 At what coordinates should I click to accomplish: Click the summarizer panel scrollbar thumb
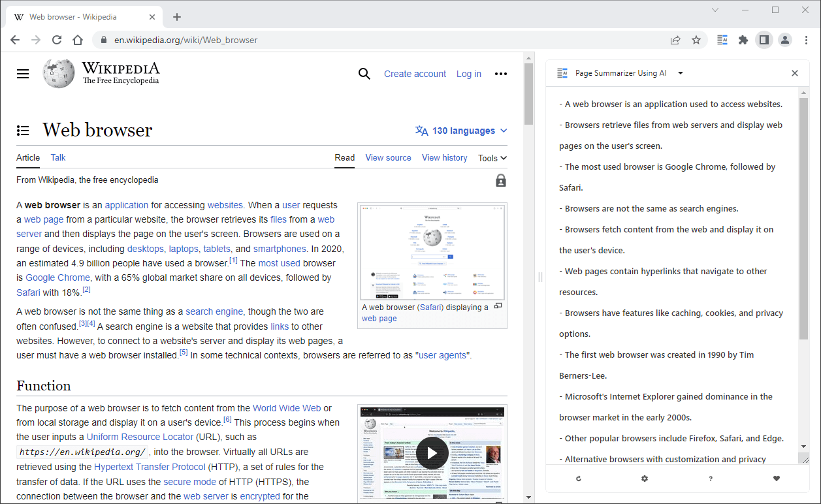[x=803, y=219]
